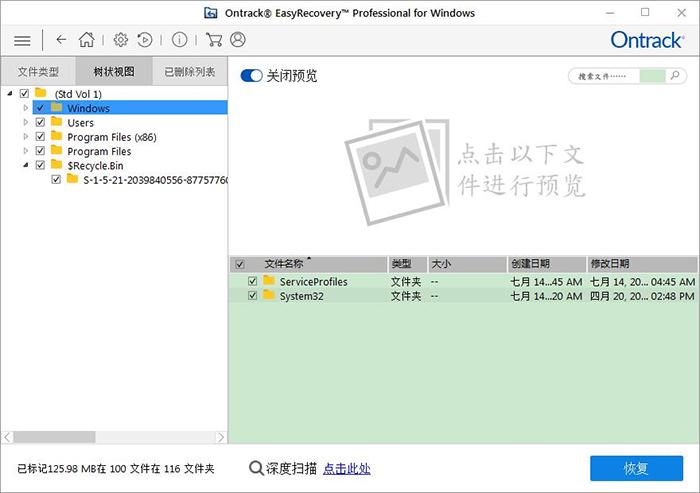Click the deep scan magnifier icon
700x493 pixels.
click(x=256, y=468)
